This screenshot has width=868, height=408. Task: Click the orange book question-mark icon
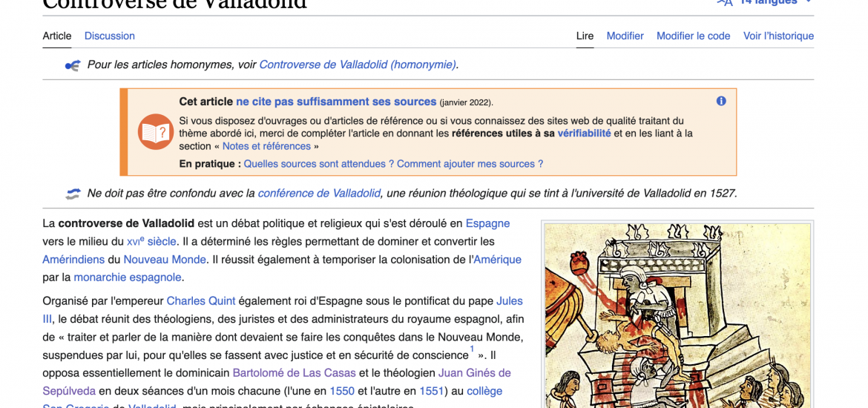click(156, 132)
